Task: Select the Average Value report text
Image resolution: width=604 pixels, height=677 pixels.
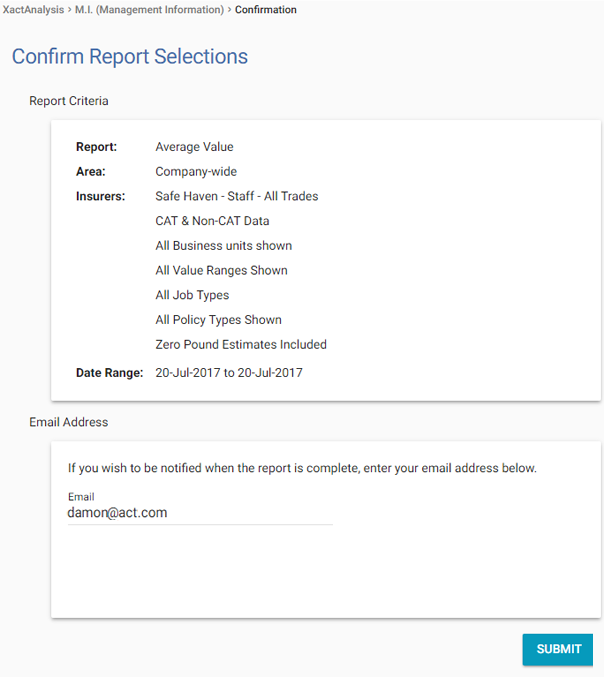Action: [x=194, y=147]
